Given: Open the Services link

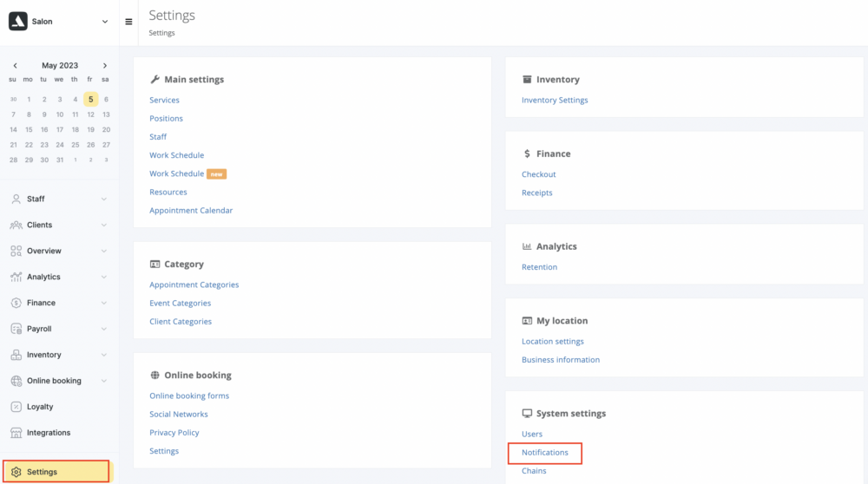Looking at the screenshot, I should coord(164,100).
